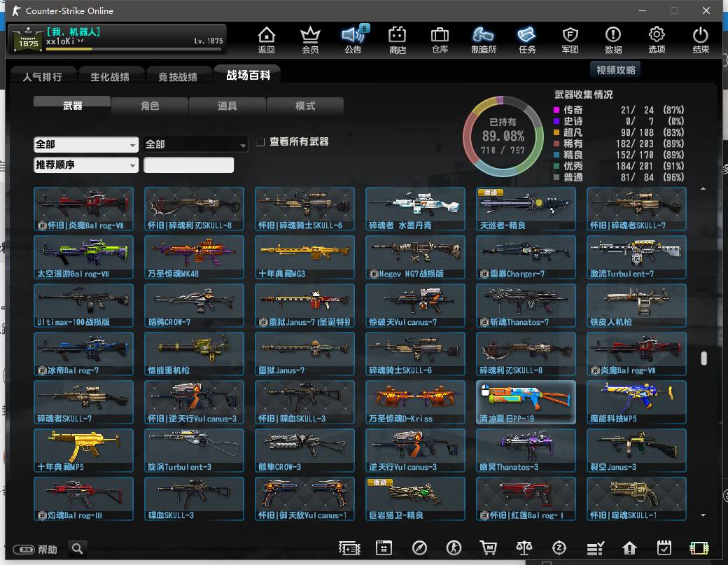The image size is (728, 565).
Task: Open the checklist icon in bottom bar
Action: [595, 548]
